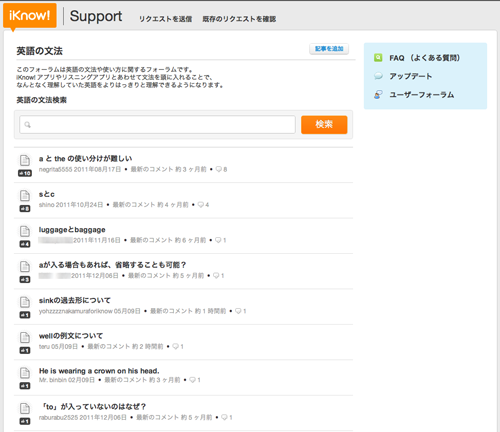Open 既存のリクエストを確認 menu item

(239, 19)
